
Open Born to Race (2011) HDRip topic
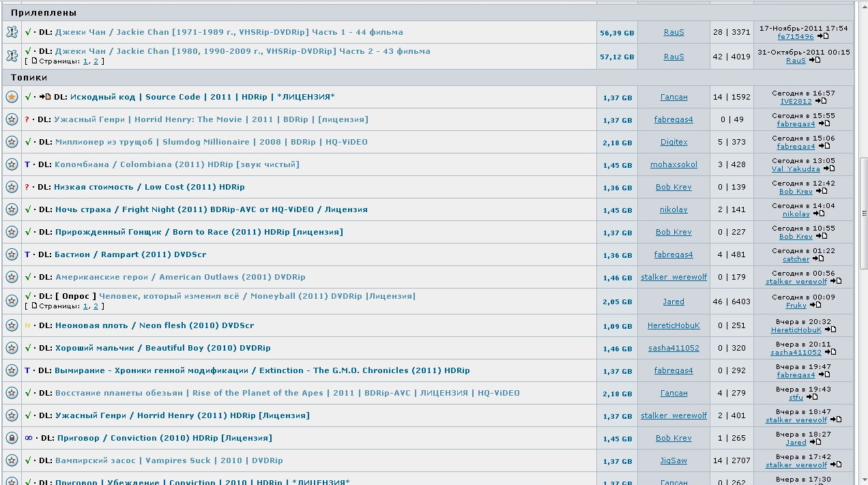199,232
